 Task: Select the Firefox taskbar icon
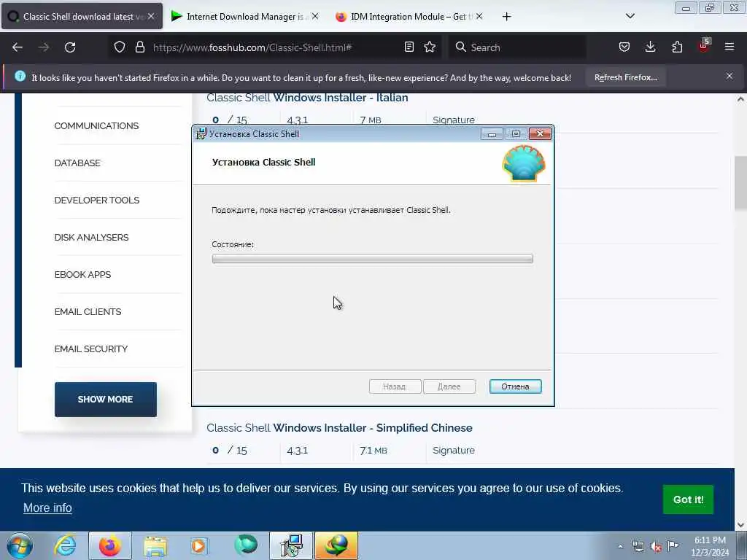109,545
